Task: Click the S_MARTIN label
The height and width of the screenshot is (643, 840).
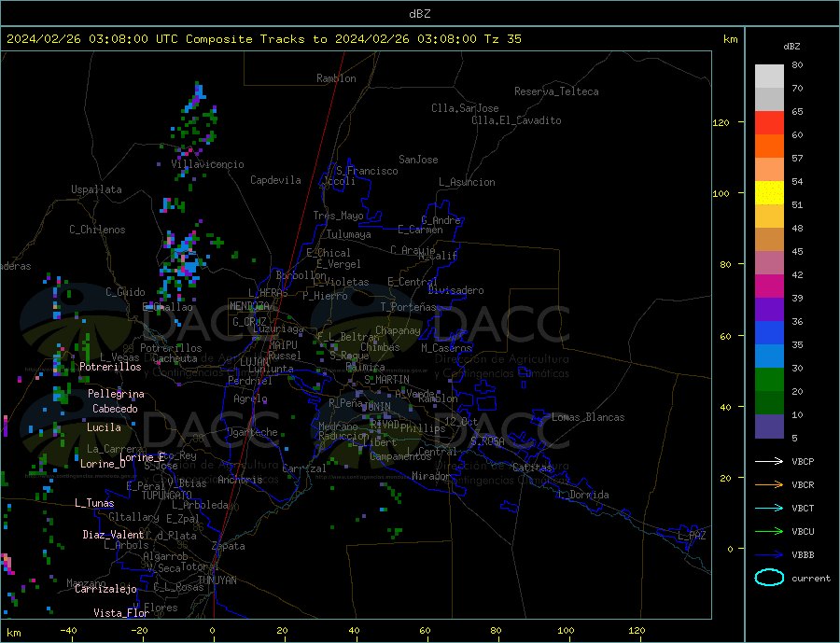Action: [x=386, y=380]
